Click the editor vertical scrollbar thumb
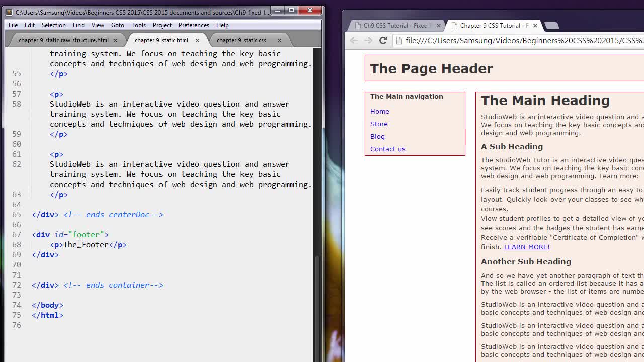The height and width of the screenshot is (362, 644). pyautogui.click(x=317, y=308)
